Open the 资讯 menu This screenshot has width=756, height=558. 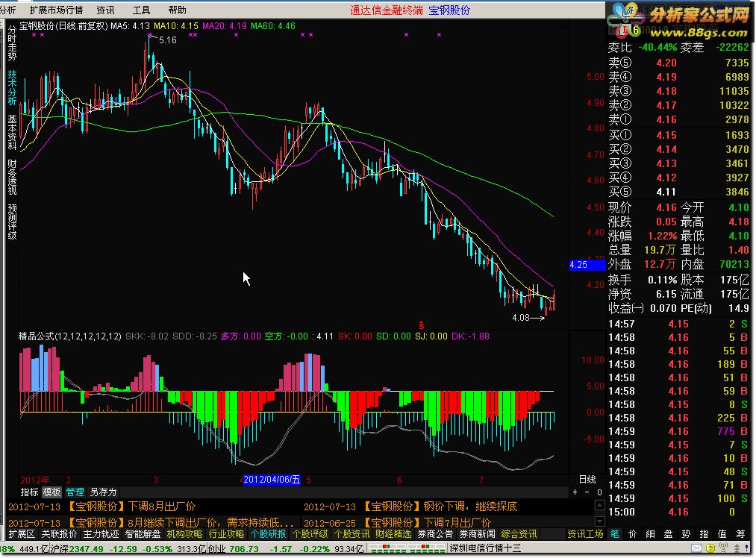[105, 10]
